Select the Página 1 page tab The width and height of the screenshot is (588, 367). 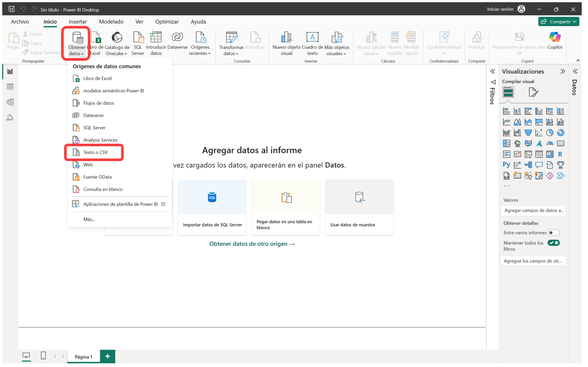point(83,357)
